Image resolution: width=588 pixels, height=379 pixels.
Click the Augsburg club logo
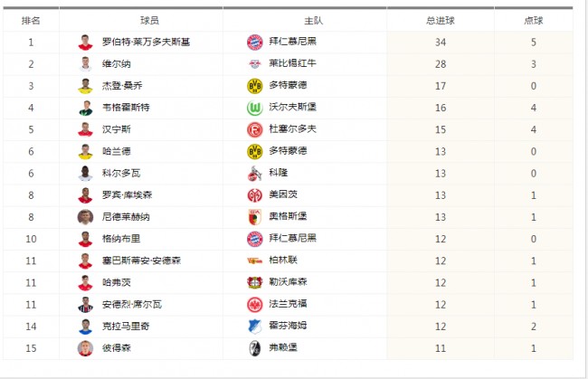pyautogui.click(x=254, y=216)
